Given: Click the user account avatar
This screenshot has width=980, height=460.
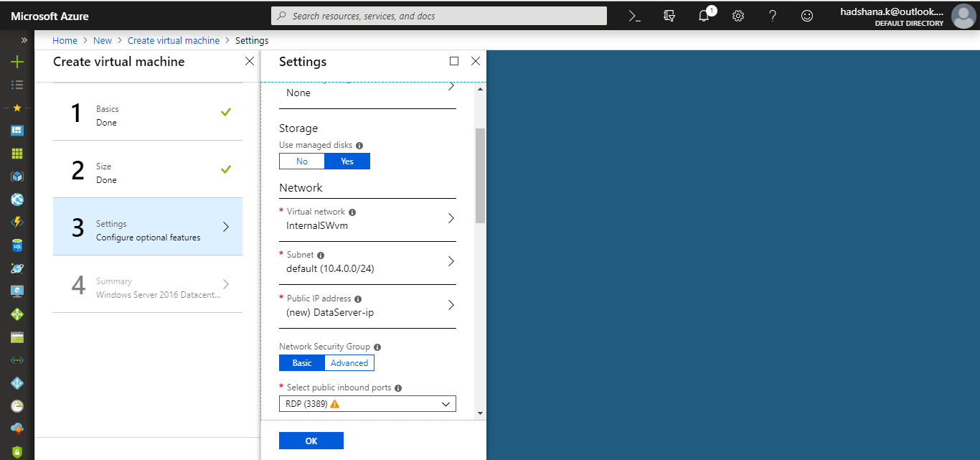Looking at the screenshot, I should 963,16.
